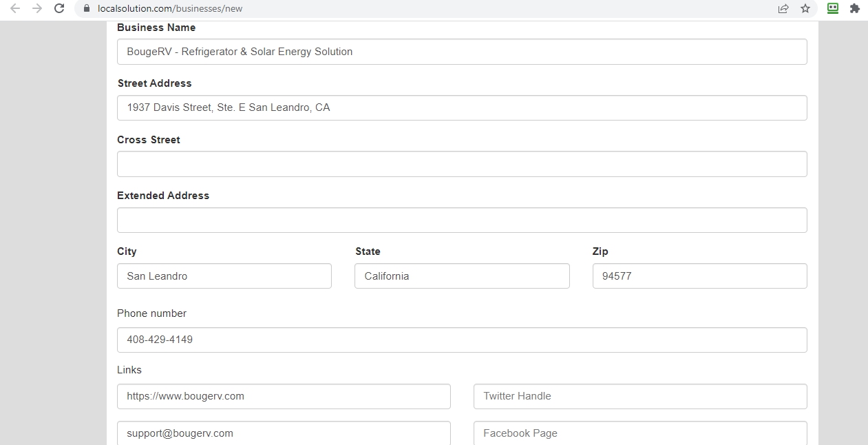Click the State field showing California

point(462,276)
